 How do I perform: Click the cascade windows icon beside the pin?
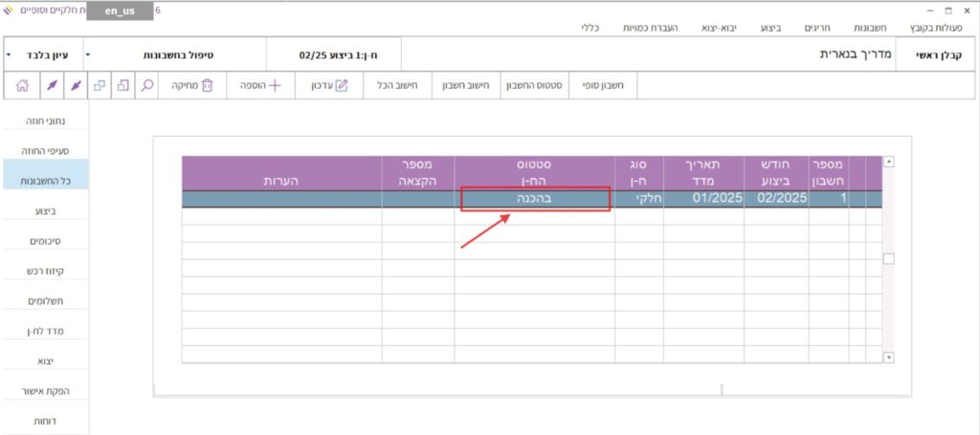pyautogui.click(x=100, y=85)
